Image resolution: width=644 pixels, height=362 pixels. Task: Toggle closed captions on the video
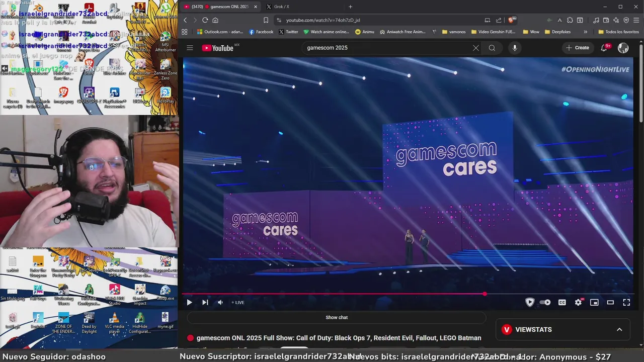coord(562,302)
